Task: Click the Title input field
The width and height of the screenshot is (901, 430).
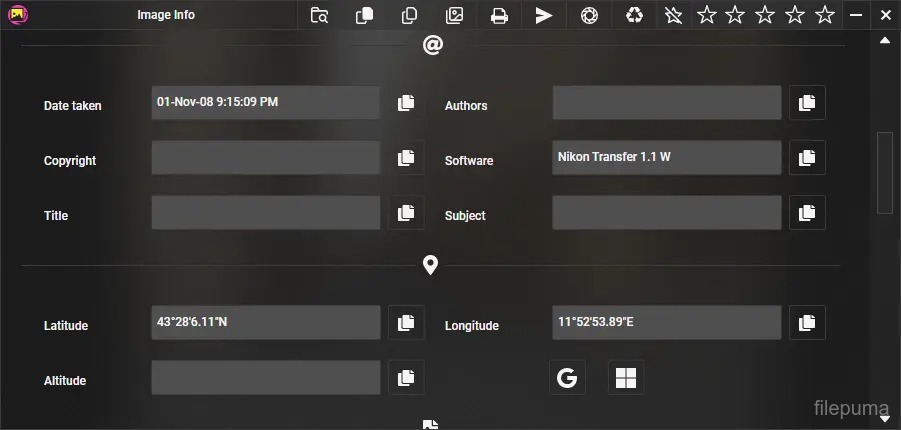Action: click(x=265, y=213)
